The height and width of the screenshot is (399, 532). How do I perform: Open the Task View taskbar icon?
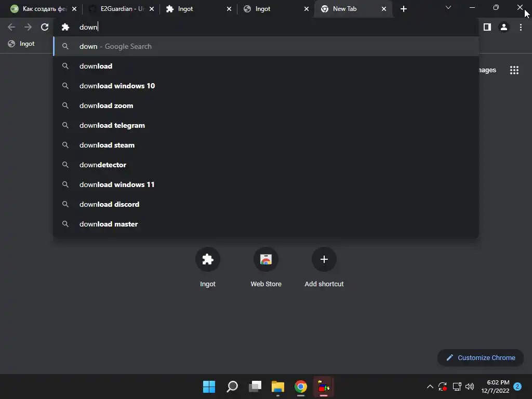click(255, 387)
